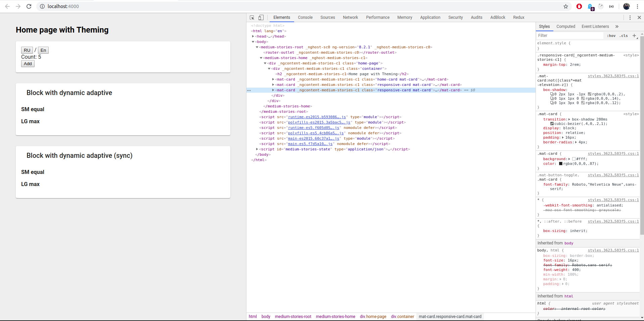Open shadow editor for rgba(0,0,0,.12) shadow
The width and height of the screenshot is (644, 321).
pyautogui.click(x=552, y=103)
